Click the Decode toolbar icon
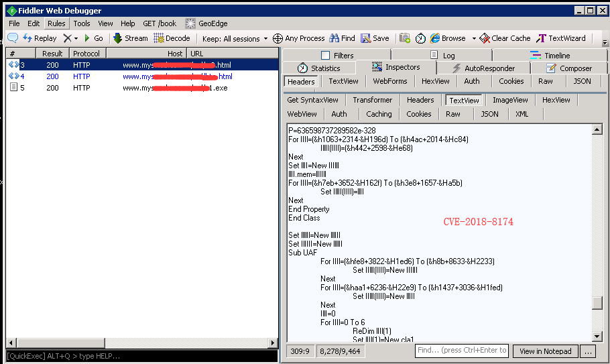Viewport: 610px width, 364px height. point(159,38)
